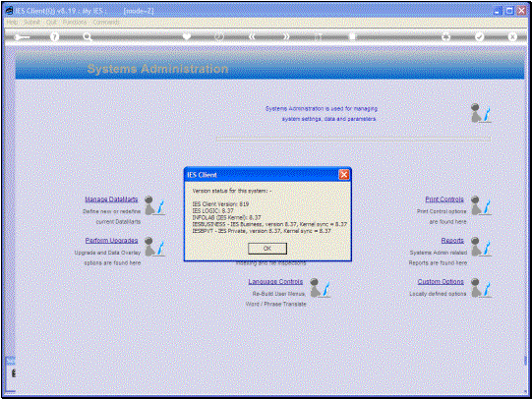Viewport: 532px width, 399px height.
Task: Open the Manage DataMarts link
Action: 111,199
